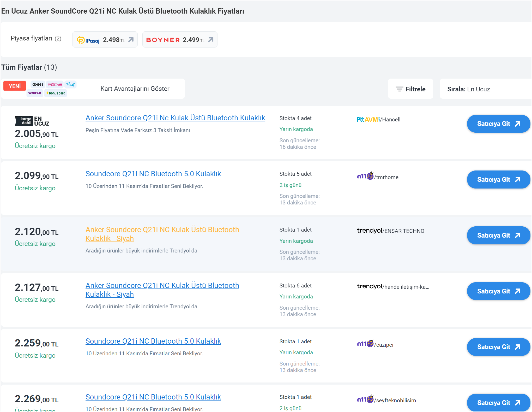The width and height of the screenshot is (532, 412).
Task: Click Satıcıya Git for the cazipci listing
Action: [498, 347]
